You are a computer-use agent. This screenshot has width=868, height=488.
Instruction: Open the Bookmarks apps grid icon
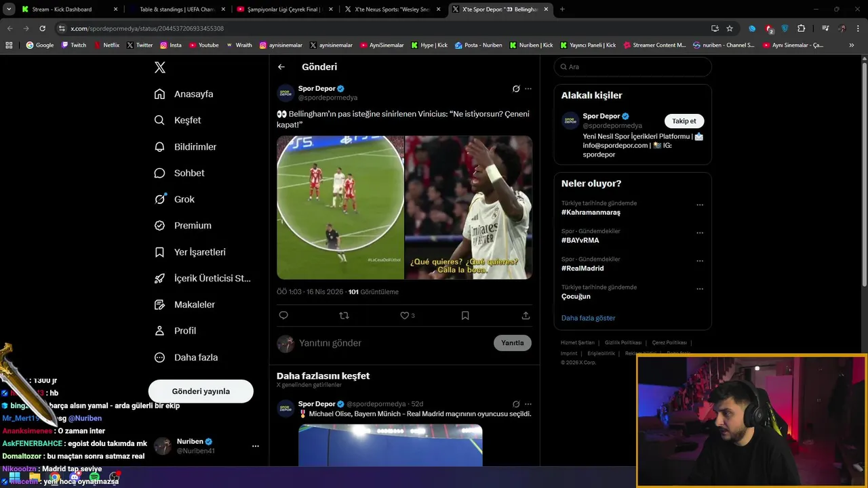pos(9,45)
